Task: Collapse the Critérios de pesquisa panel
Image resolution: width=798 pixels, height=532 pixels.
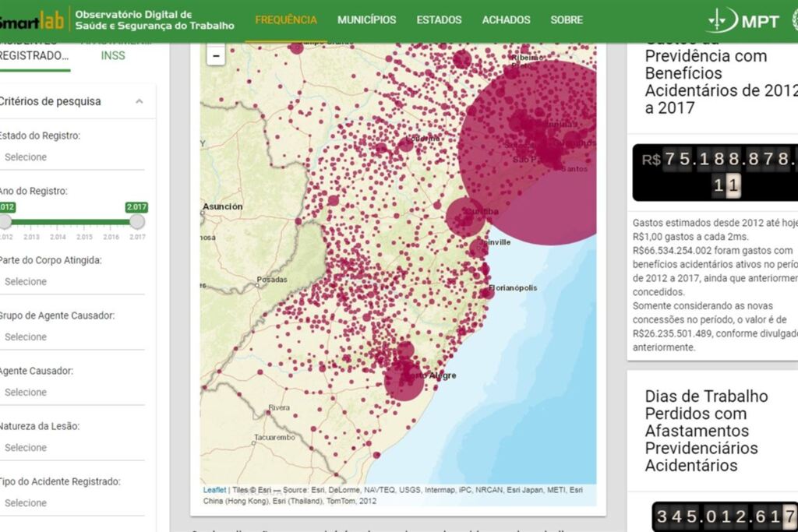Action: coord(139,101)
